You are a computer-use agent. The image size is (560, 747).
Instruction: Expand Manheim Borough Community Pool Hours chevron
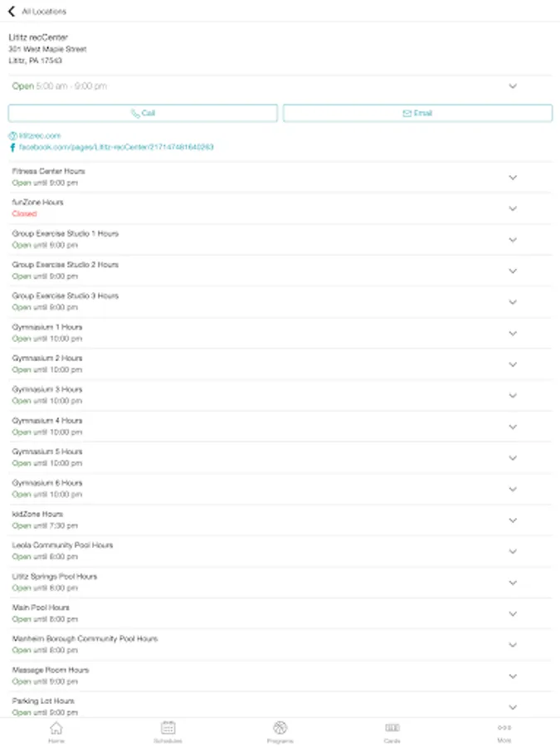[513, 645]
